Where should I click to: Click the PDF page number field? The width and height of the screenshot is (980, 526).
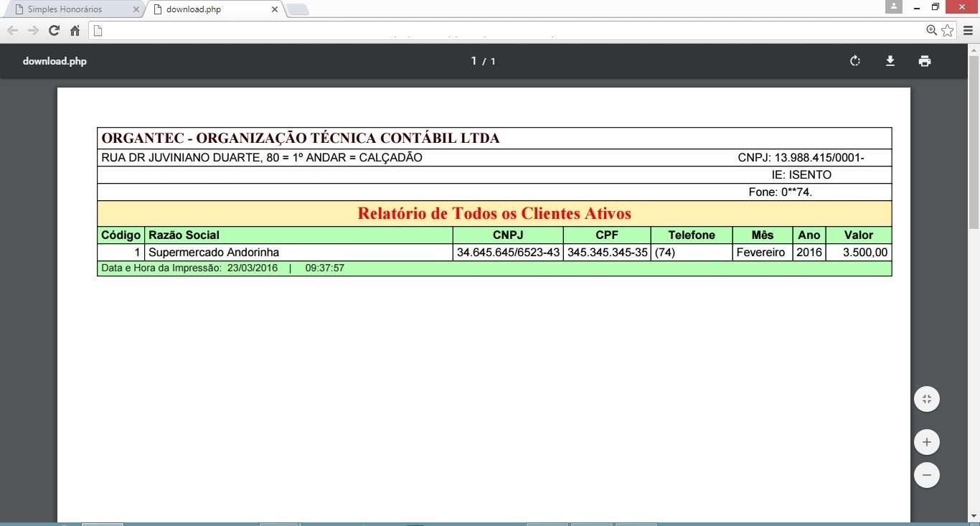pyautogui.click(x=473, y=61)
